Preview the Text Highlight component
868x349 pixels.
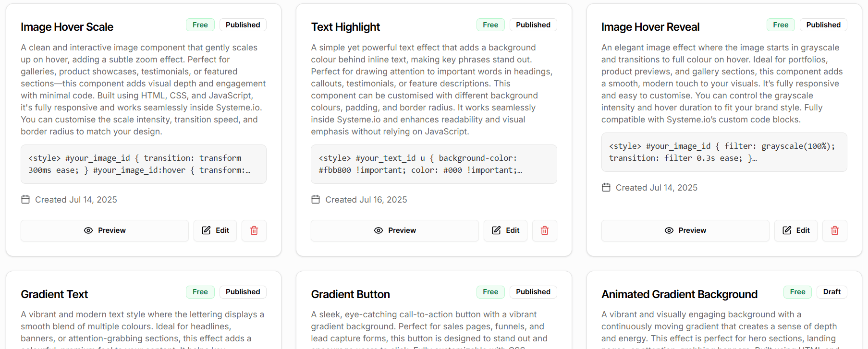click(x=395, y=230)
